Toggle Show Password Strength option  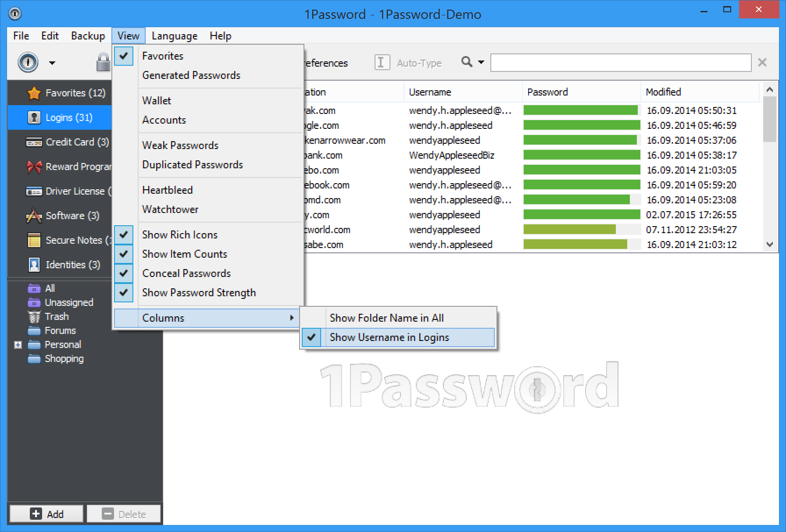(x=208, y=293)
